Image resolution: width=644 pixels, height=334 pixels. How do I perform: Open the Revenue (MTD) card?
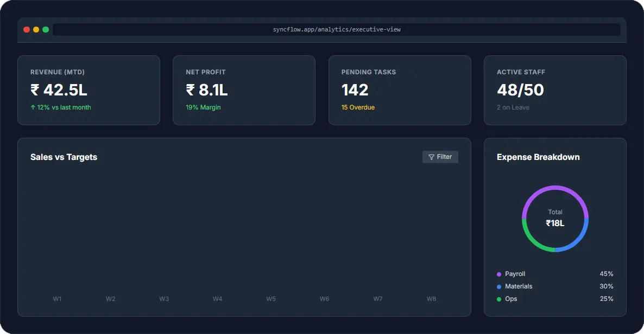tap(89, 90)
